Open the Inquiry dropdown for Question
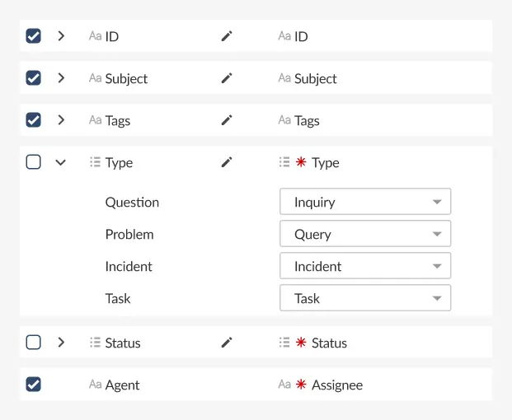Image resolution: width=512 pixels, height=420 pixels. point(365,202)
